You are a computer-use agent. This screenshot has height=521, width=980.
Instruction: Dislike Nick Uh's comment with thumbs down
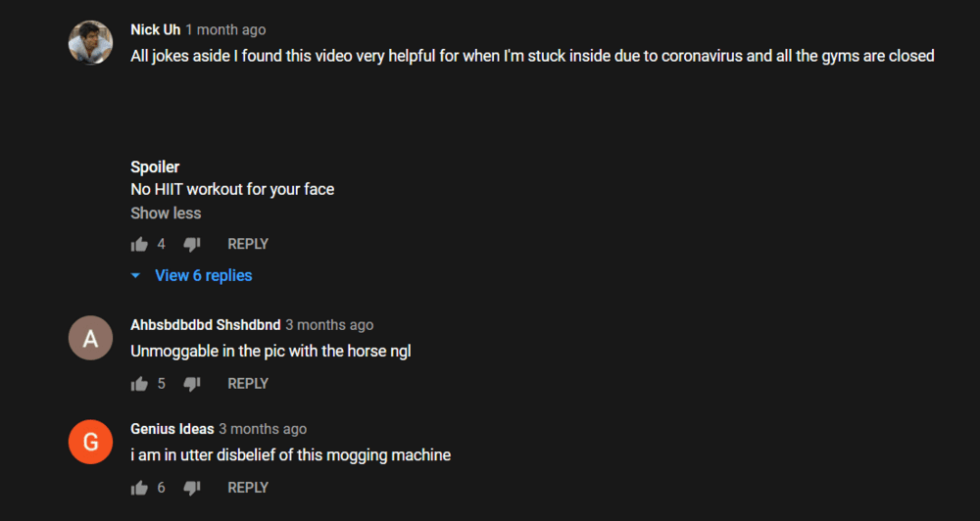click(x=191, y=244)
